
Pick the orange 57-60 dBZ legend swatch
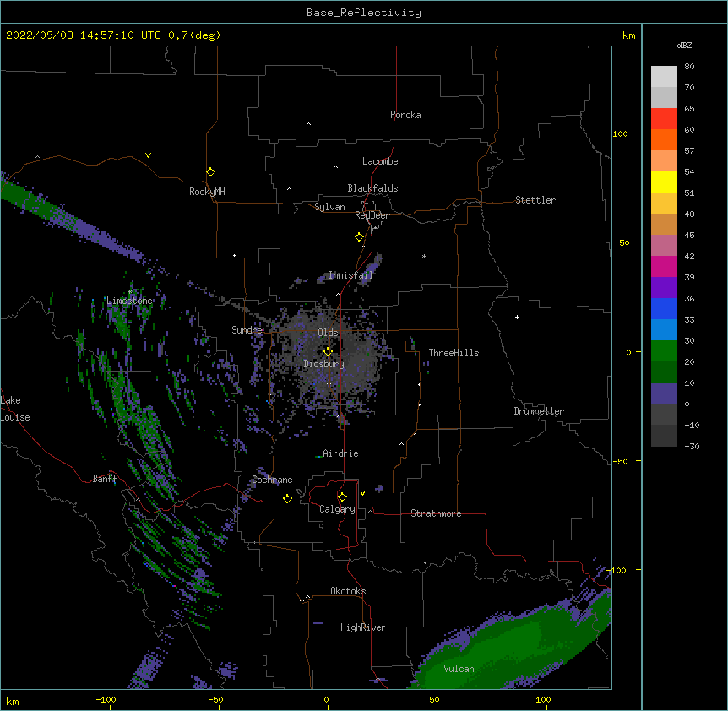coord(664,140)
